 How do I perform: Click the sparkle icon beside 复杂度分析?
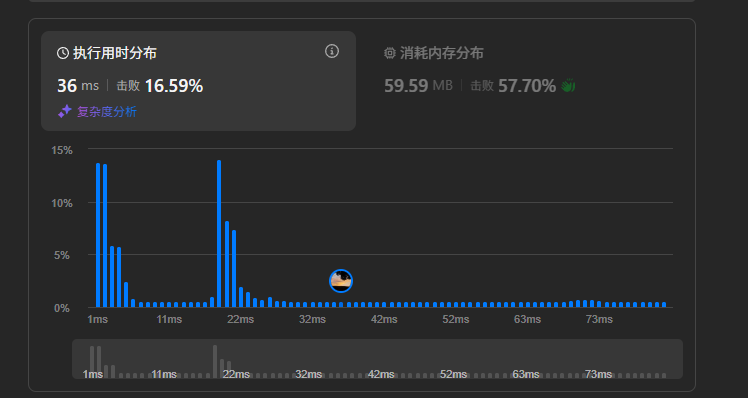[x=64, y=112]
